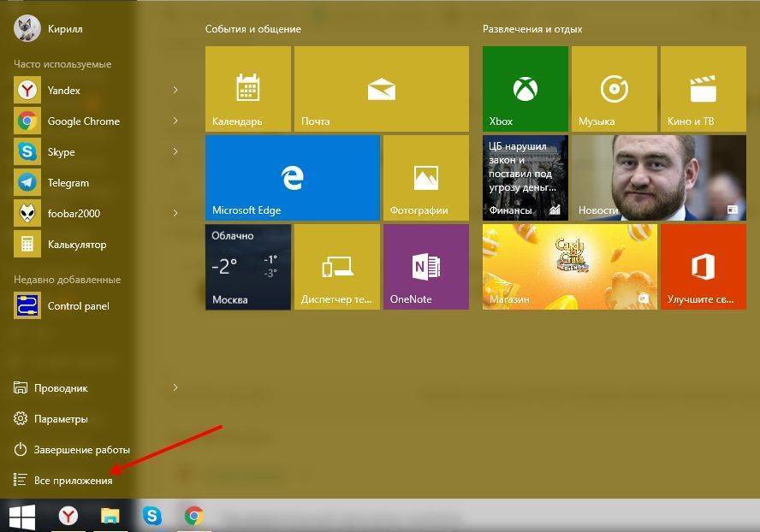Click the Windows Start button in taskbar
760x532 pixels.
point(21,516)
